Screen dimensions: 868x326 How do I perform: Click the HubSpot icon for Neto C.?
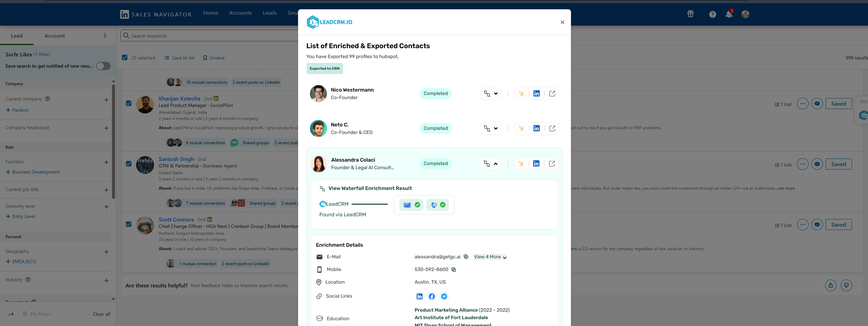coord(521,128)
